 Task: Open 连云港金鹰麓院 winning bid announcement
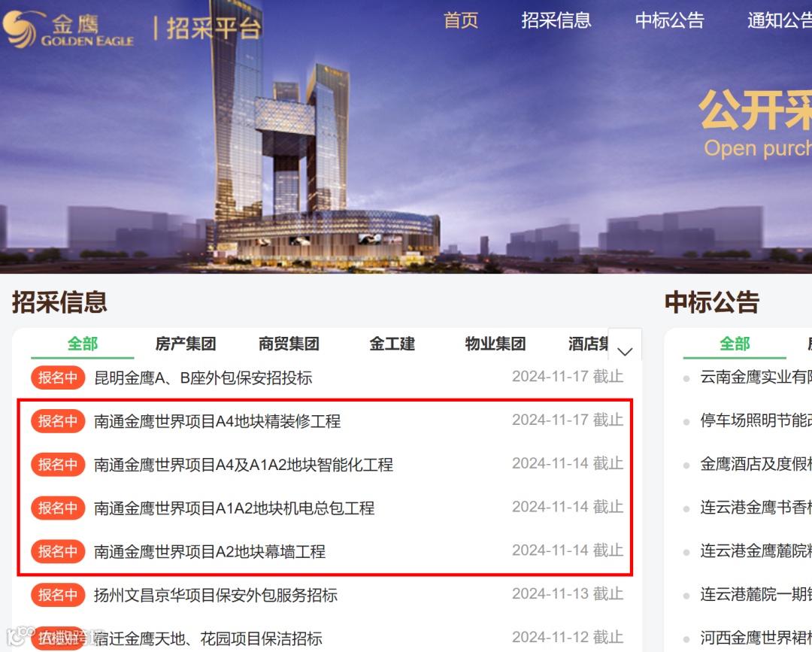click(756, 551)
